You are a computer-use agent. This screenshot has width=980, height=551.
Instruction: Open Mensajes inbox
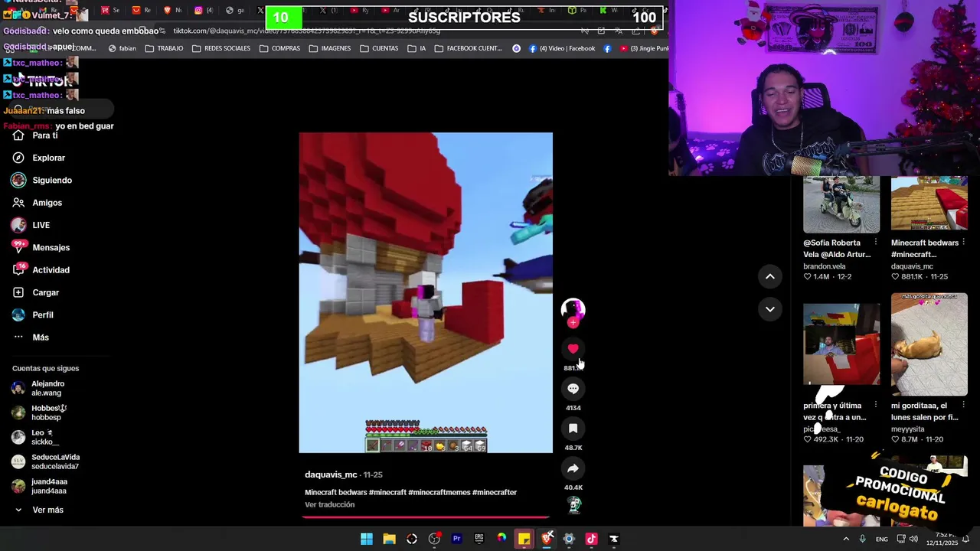point(41,248)
